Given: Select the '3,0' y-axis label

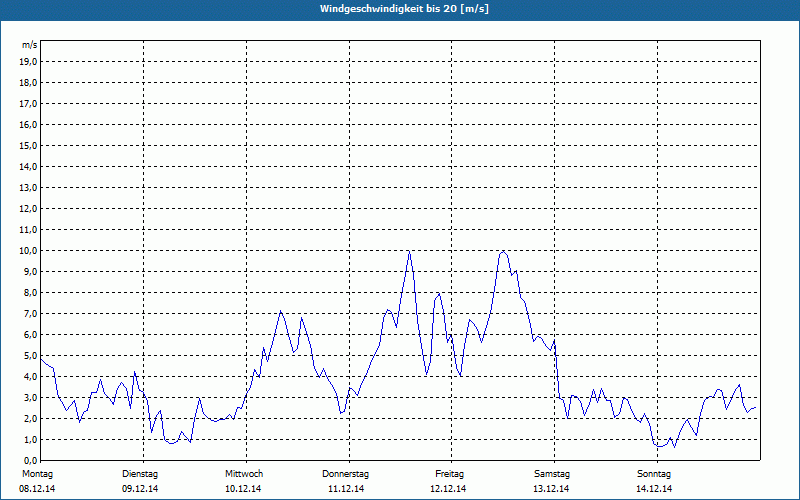Looking at the screenshot, I should click(x=30, y=397).
